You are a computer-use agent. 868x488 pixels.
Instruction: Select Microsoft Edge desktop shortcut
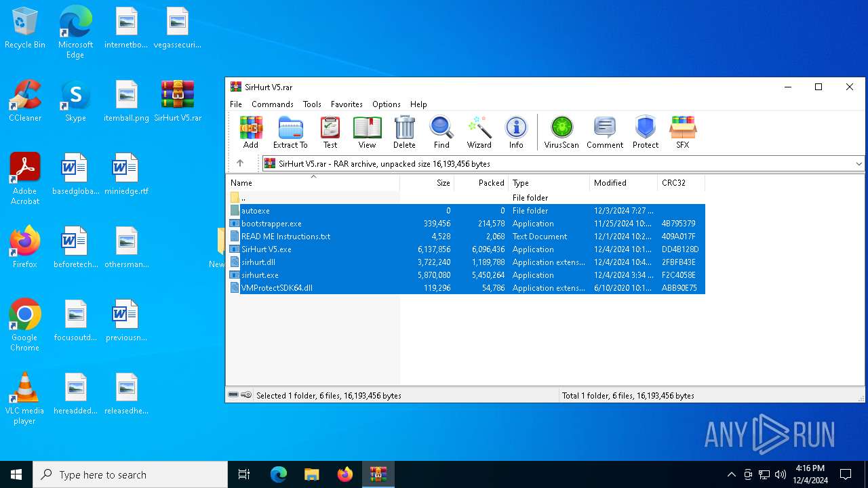click(x=75, y=31)
